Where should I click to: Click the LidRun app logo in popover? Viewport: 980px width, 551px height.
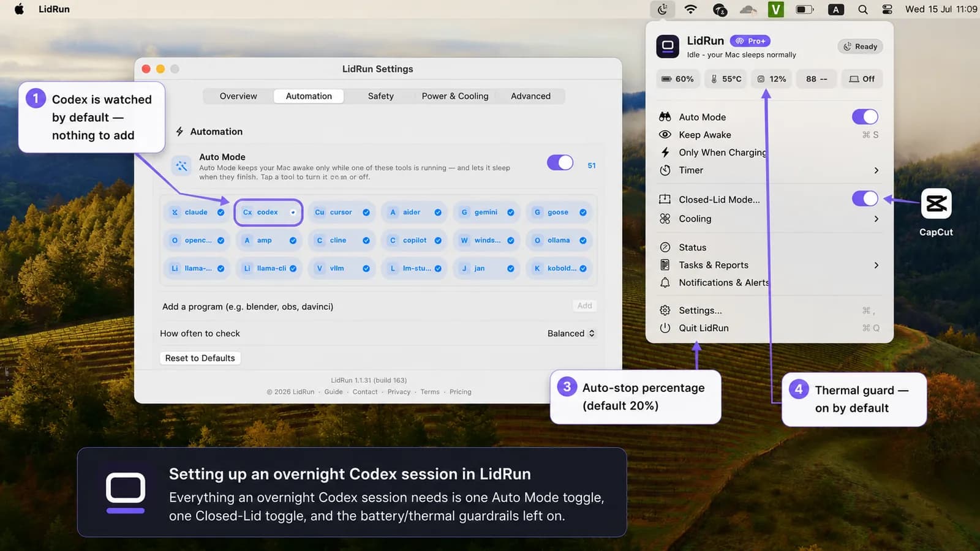668,46
